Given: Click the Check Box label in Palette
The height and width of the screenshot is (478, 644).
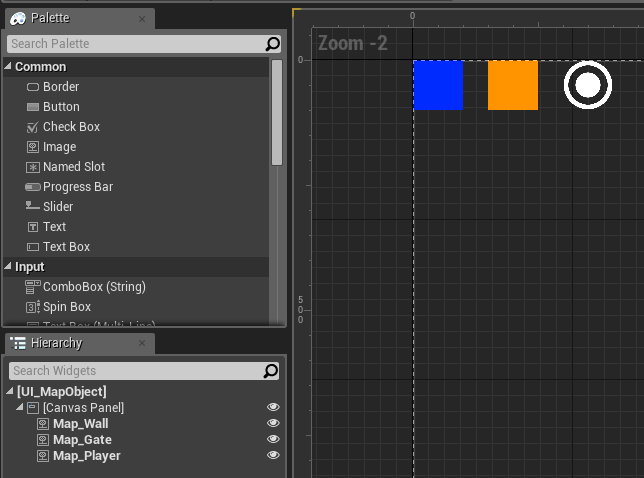Looking at the screenshot, I should click(71, 127).
